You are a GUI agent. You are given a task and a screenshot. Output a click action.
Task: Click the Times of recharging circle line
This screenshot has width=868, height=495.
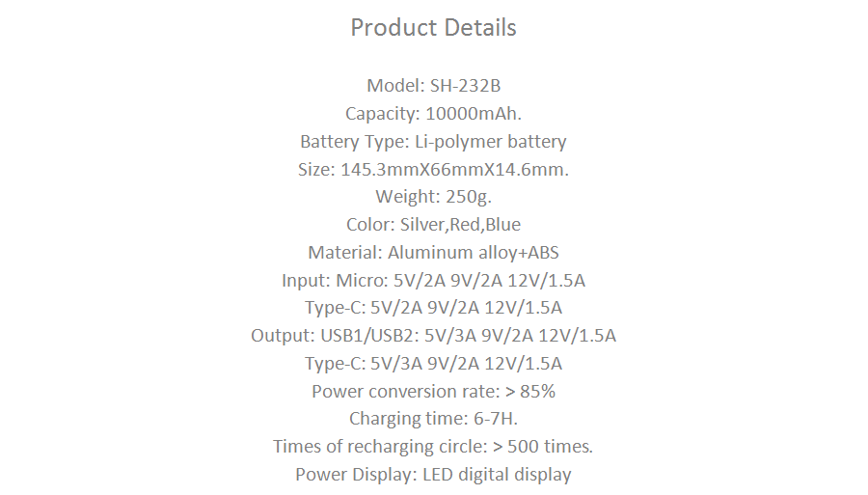point(433,447)
